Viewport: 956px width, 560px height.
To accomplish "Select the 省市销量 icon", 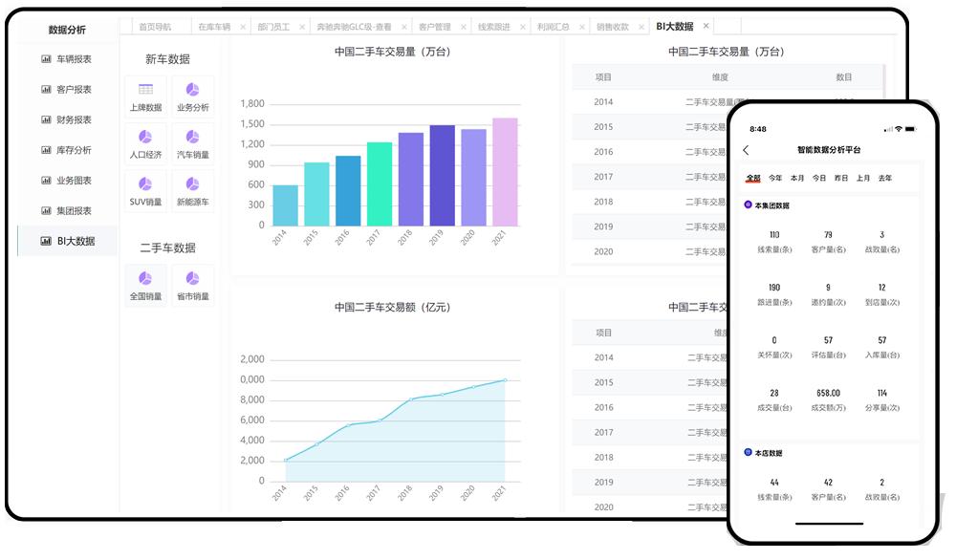I will [x=193, y=283].
